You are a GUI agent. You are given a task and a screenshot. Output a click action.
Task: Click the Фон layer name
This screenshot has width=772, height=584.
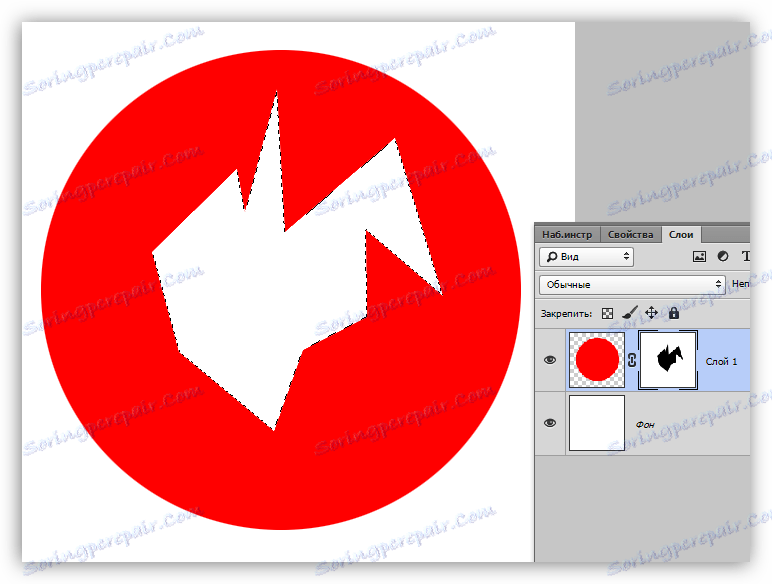coord(645,424)
